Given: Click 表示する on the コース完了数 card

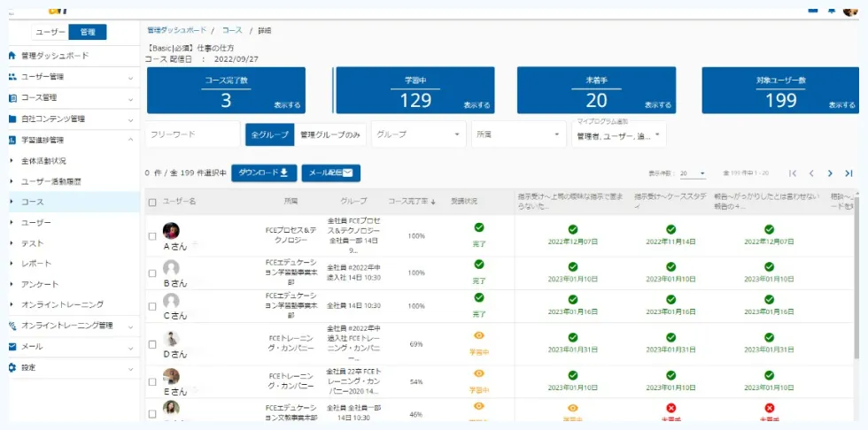Looking at the screenshot, I should 287,105.
